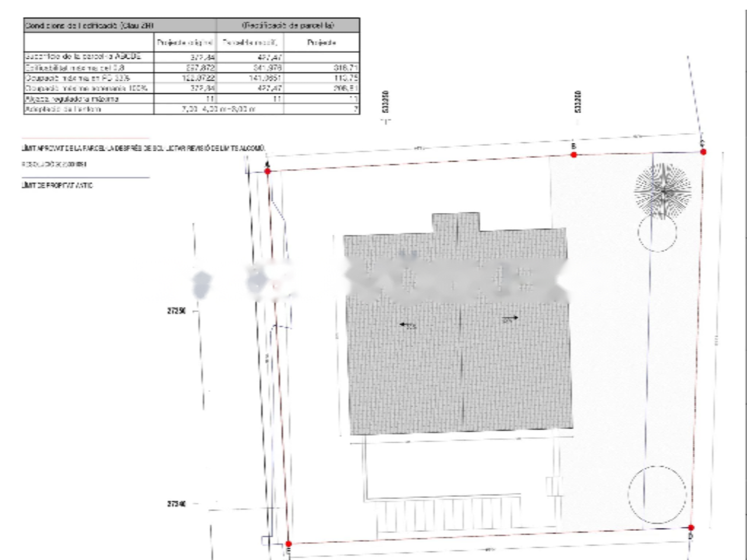Click the red legend line for parcel limit
This screenshot has height=560, width=747.
(x=85, y=138)
